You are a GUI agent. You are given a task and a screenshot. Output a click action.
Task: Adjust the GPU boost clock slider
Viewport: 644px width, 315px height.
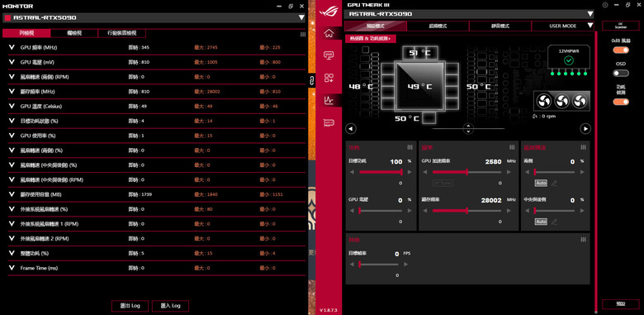pos(466,172)
